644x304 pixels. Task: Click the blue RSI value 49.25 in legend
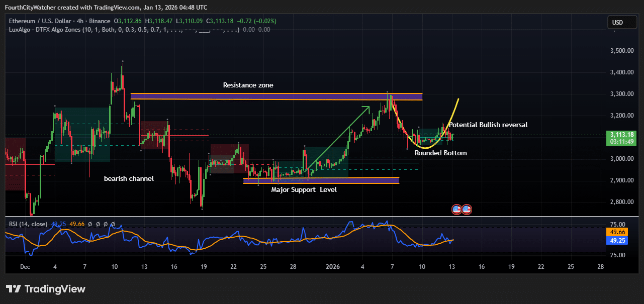coord(58,224)
